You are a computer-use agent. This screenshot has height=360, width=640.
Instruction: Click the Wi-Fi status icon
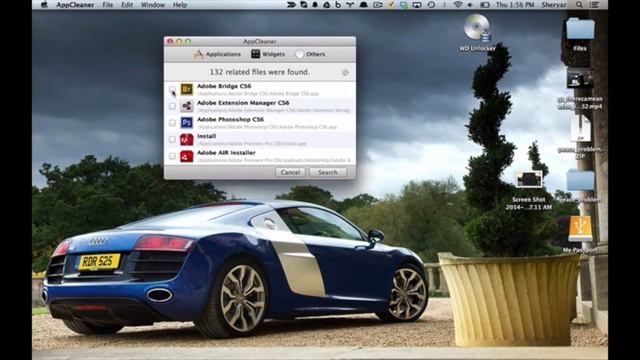[458, 5]
